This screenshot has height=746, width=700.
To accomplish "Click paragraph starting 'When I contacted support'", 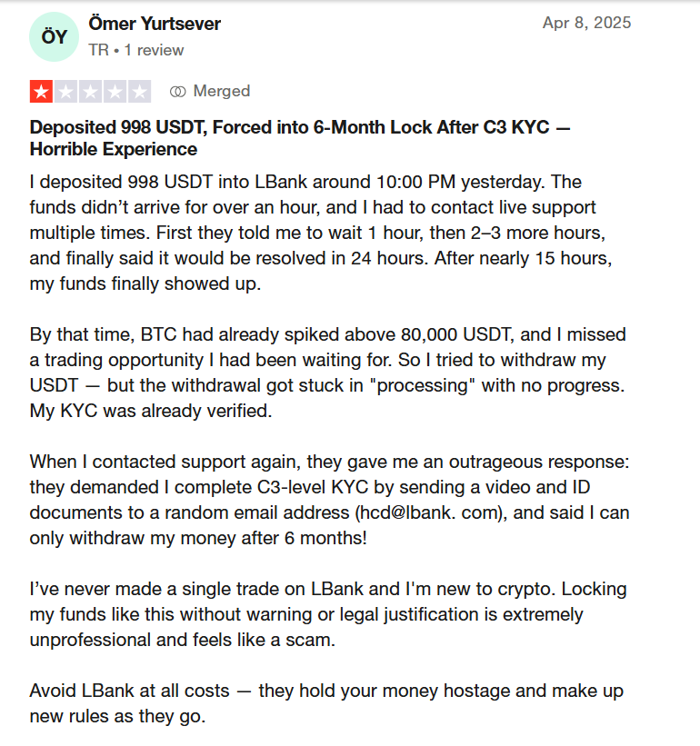I will (329, 500).
